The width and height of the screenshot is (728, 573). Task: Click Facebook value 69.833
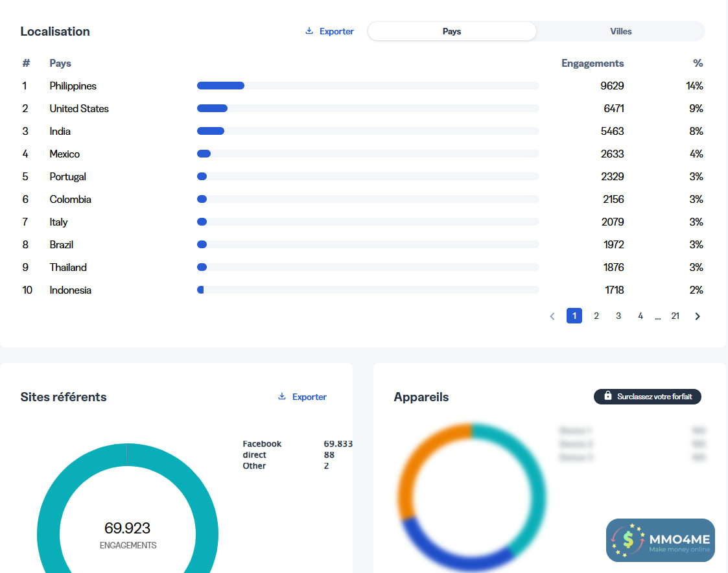pos(338,443)
